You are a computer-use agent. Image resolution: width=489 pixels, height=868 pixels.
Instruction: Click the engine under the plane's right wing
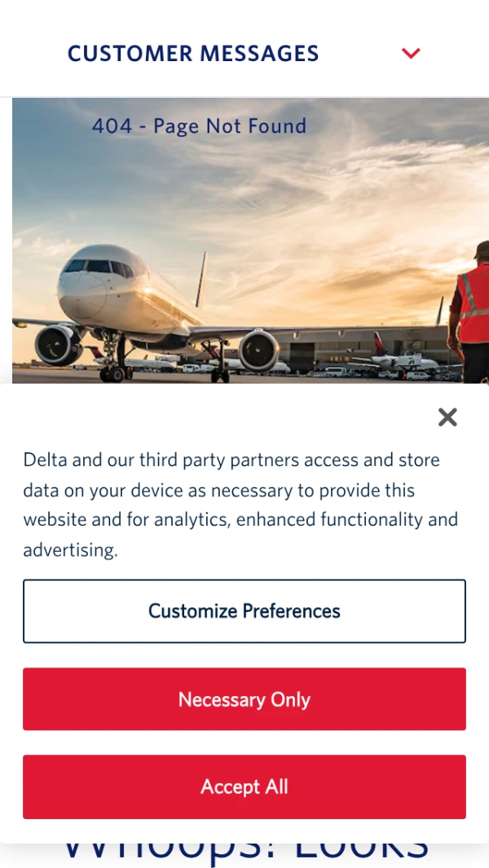click(56, 344)
